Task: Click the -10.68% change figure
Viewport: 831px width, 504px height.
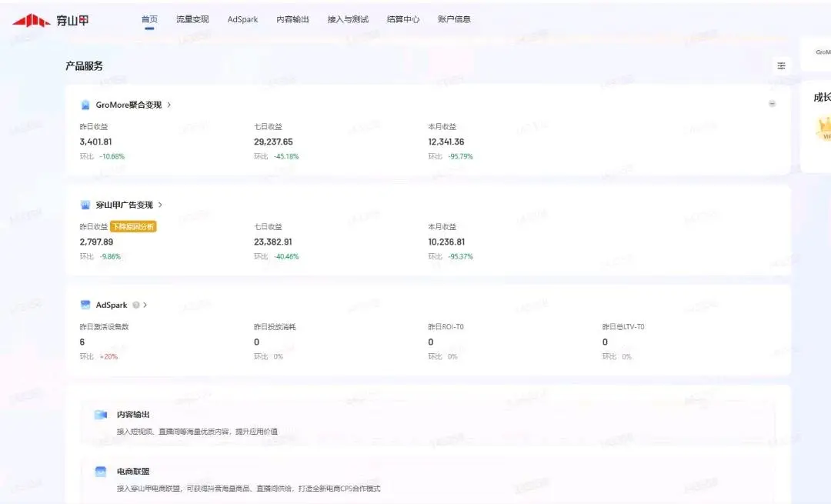Action: (112, 157)
